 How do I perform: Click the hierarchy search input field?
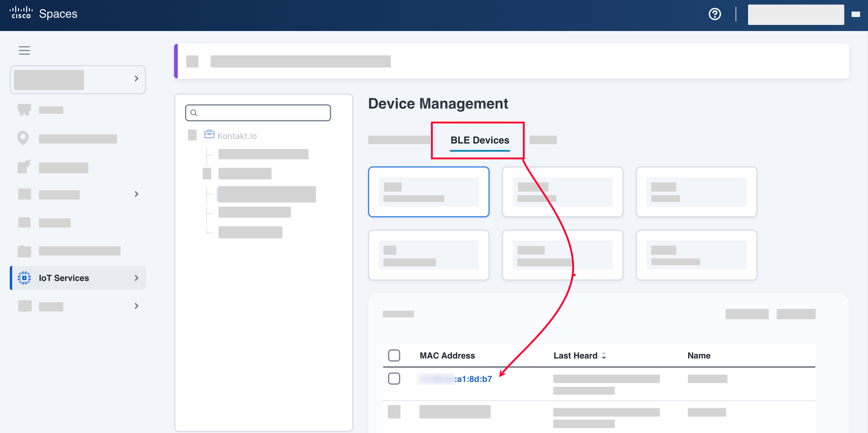coord(258,113)
